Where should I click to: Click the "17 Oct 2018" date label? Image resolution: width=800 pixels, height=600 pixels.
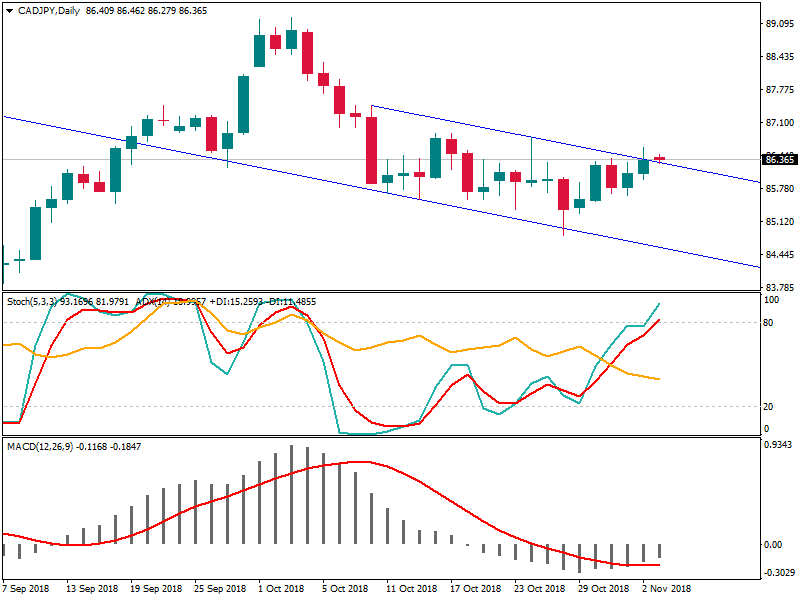pos(476,589)
